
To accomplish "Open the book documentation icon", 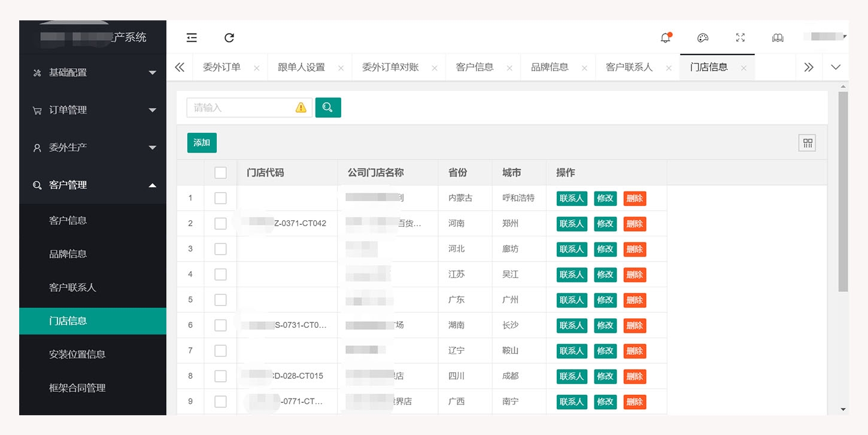I will pyautogui.click(x=778, y=38).
